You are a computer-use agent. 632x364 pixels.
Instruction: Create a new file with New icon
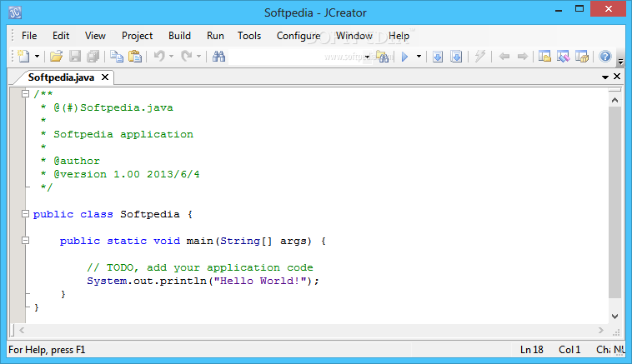(x=24, y=57)
